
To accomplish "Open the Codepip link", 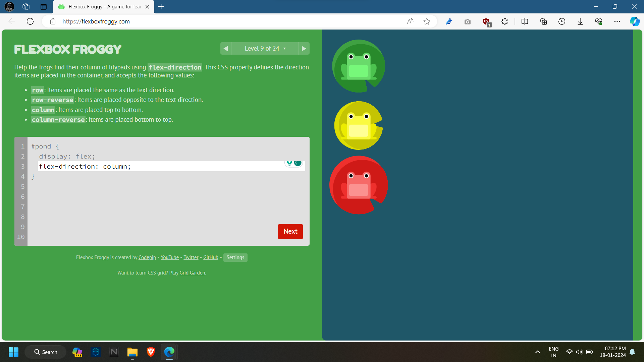I will (147, 257).
